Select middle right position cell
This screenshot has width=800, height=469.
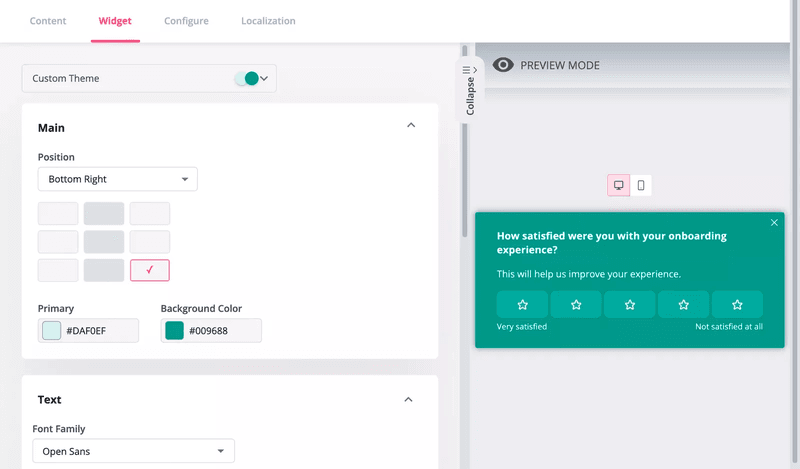[x=149, y=242]
